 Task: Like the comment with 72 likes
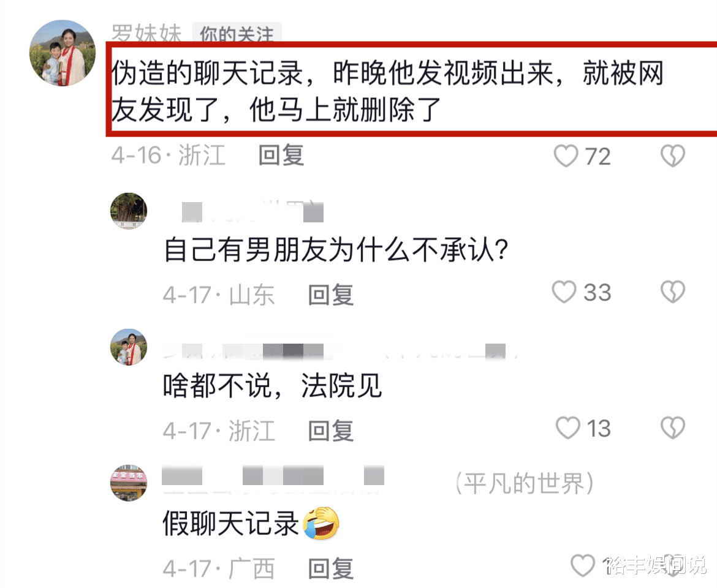(566, 156)
